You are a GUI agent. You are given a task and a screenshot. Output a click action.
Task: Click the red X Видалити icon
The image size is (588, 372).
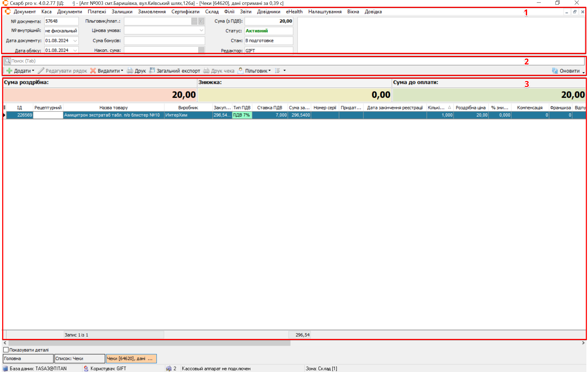93,71
